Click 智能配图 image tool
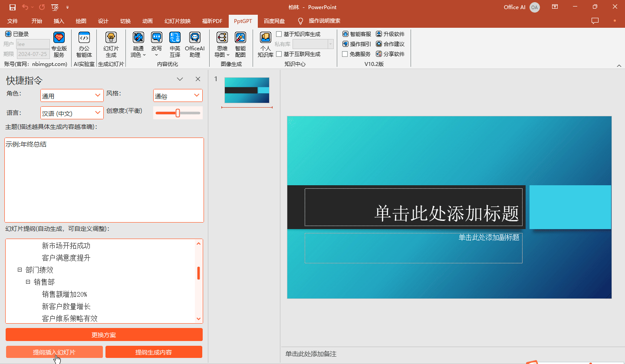The width and height of the screenshot is (625, 364). click(240, 45)
